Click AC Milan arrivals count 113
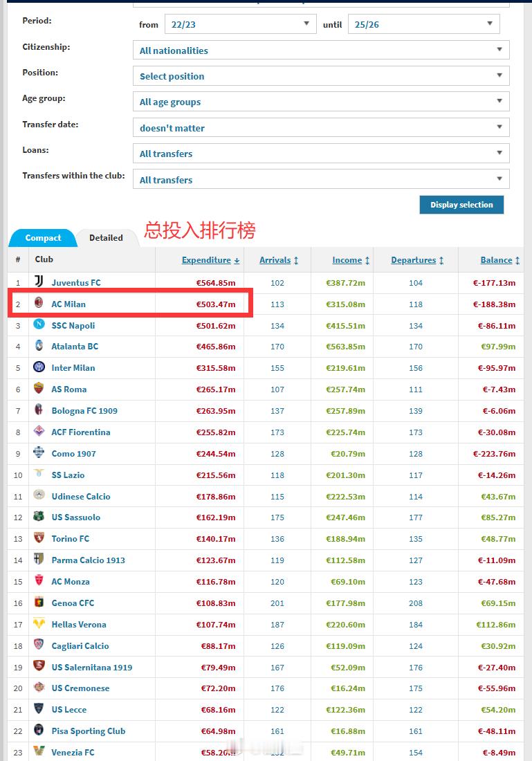The height and width of the screenshot is (761, 532). pyautogui.click(x=277, y=304)
